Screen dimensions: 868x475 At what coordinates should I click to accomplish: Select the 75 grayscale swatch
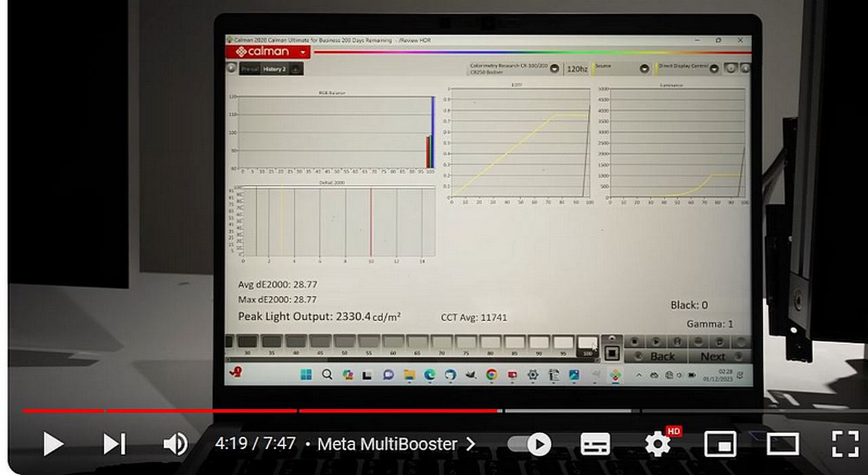click(466, 342)
